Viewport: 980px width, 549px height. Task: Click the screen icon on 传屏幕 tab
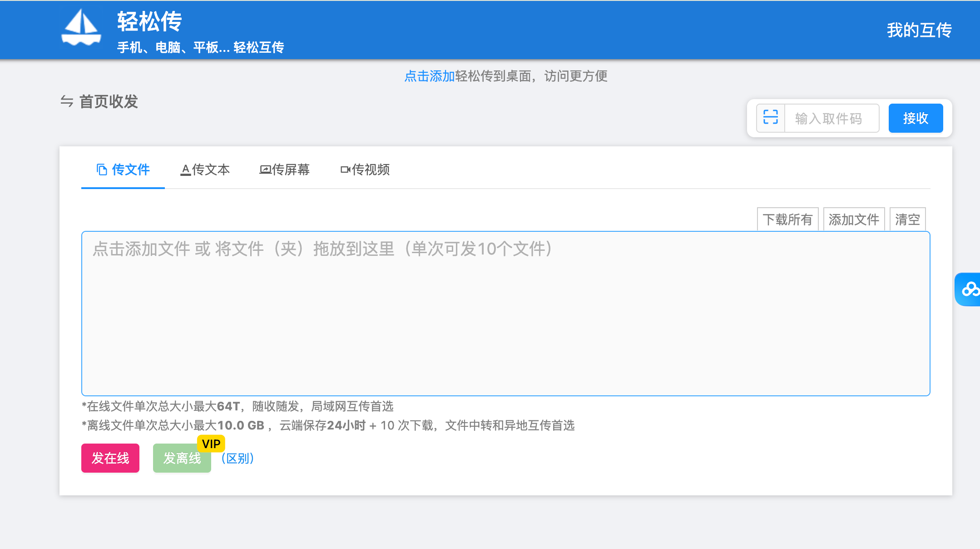(265, 170)
